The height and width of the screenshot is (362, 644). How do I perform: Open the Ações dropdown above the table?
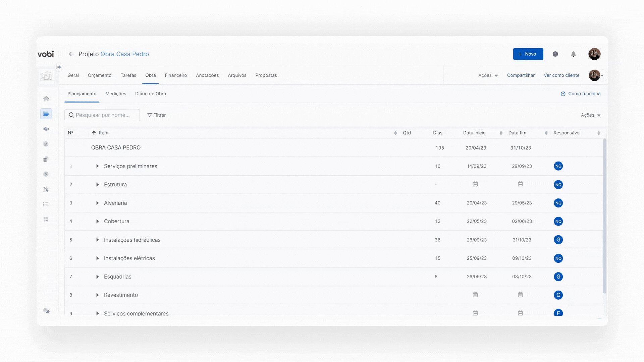[x=590, y=115]
